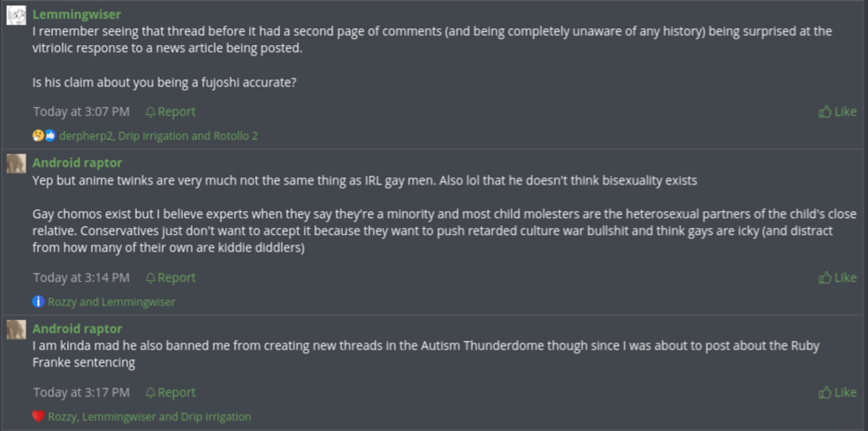
Task: Click Android raptor's avatar on 3:17 post
Action: (x=16, y=329)
